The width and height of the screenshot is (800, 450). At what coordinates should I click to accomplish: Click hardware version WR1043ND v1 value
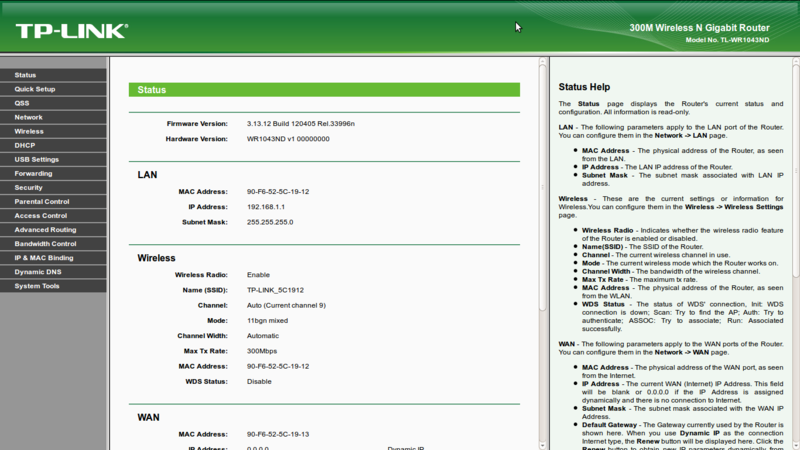point(288,139)
